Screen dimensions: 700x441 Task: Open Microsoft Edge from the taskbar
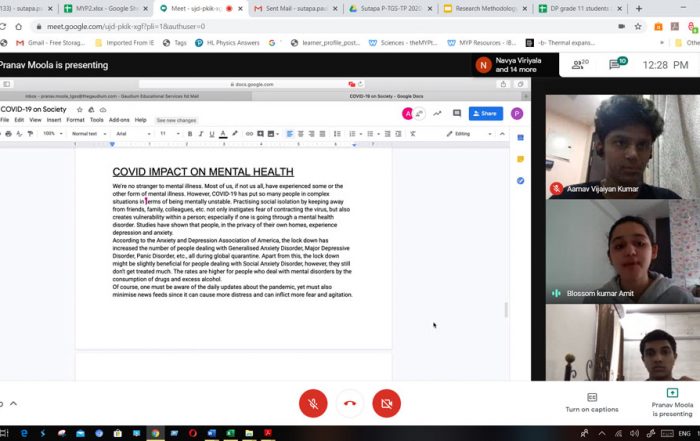click(24, 433)
